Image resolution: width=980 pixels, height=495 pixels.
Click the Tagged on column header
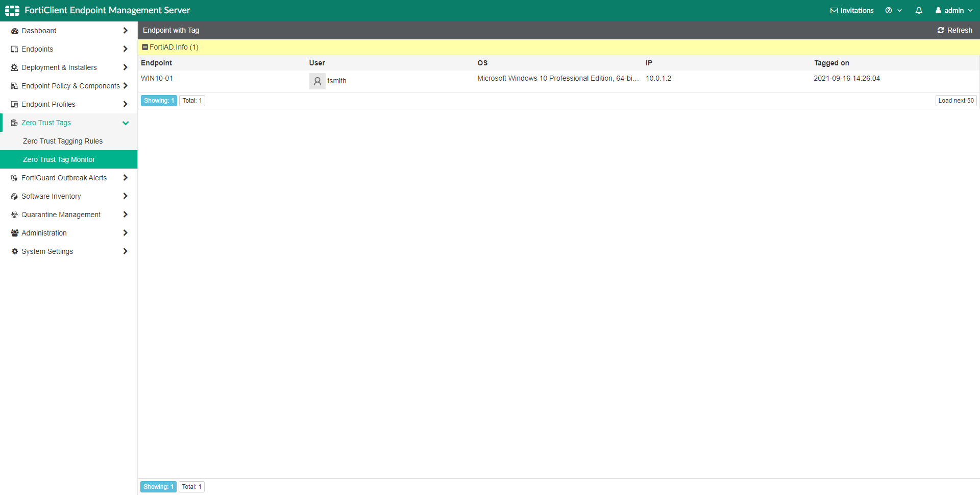(831, 63)
